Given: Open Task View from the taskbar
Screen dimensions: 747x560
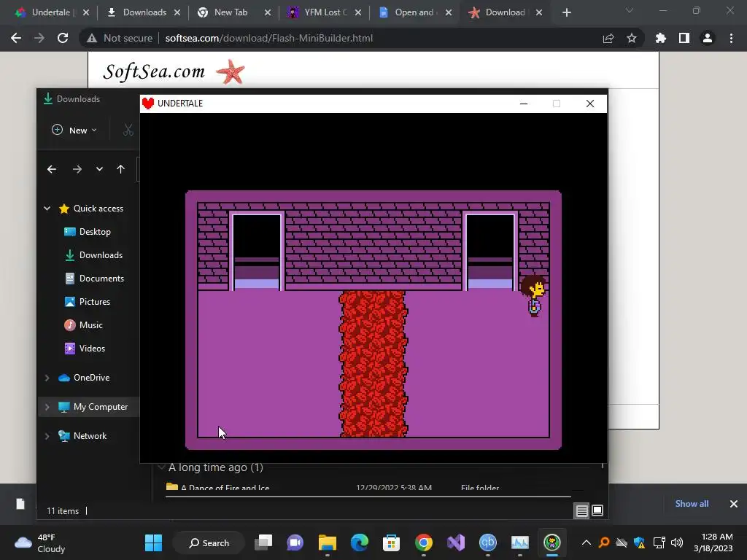Looking at the screenshot, I should pyautogui.click(x=263, y=542).
